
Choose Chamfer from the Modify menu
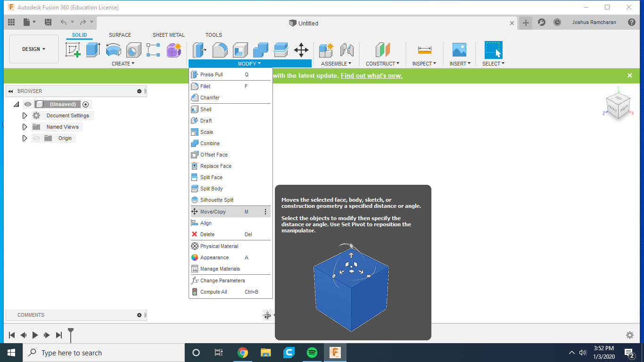231,98
